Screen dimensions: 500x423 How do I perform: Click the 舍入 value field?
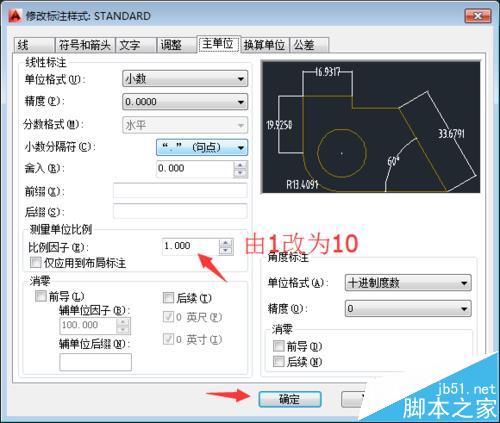pos(195,169)
